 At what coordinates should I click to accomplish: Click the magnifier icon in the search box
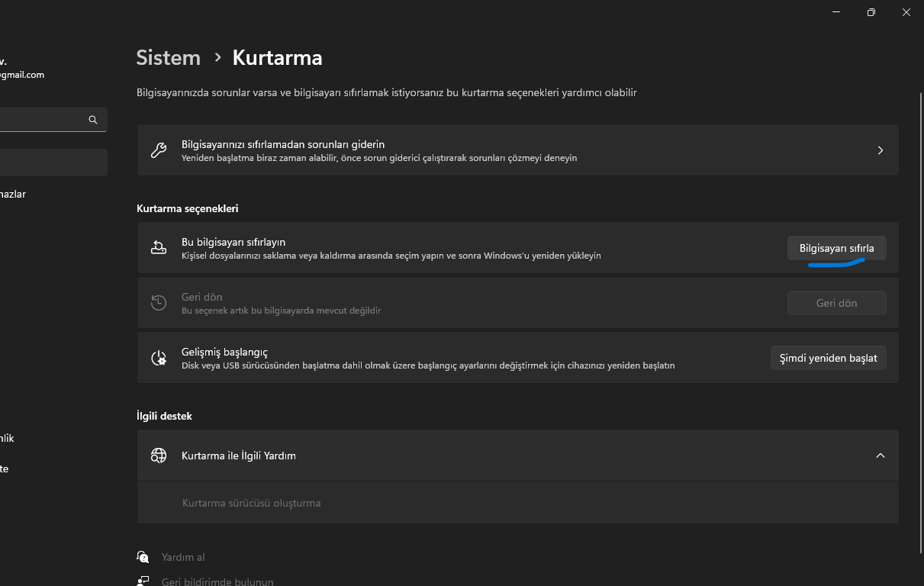tap(93, 120)
